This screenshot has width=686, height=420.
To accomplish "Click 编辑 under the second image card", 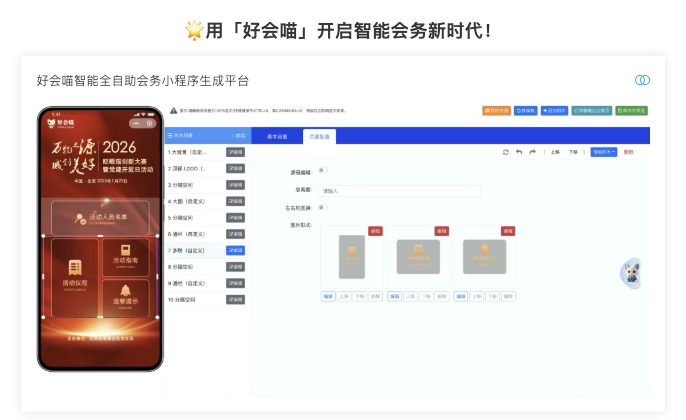I will coord(395,297).
